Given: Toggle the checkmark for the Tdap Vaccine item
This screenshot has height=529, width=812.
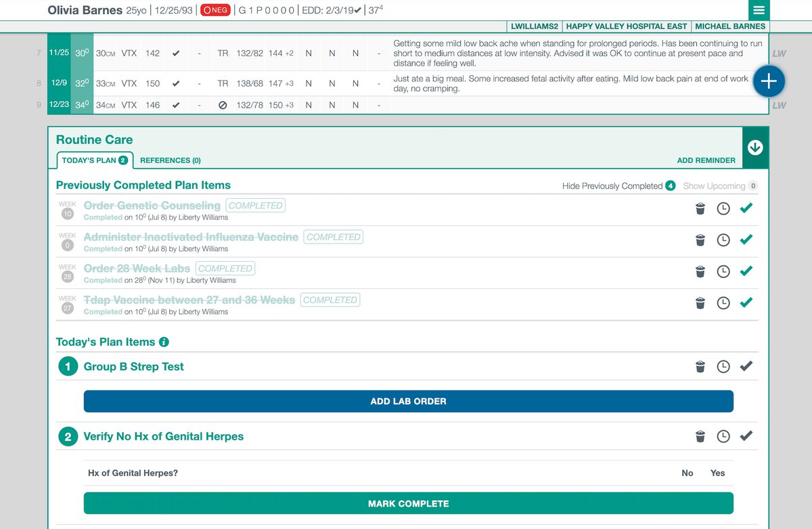Looking at the screenshot, I should [746, 303].
